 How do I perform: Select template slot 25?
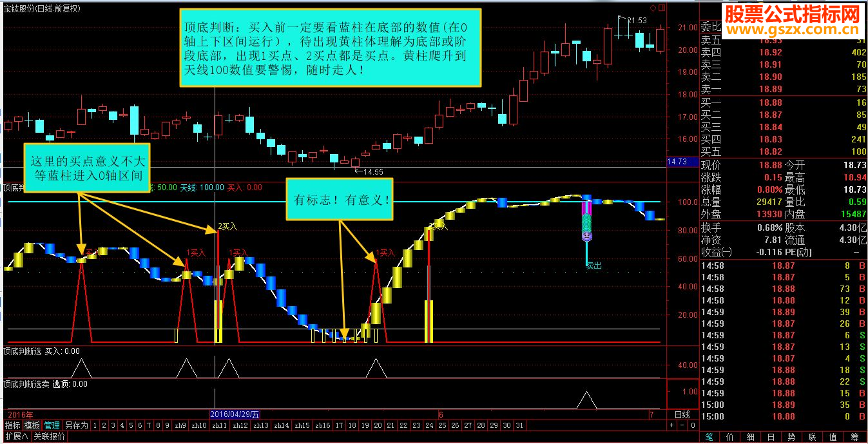[442, 425]
